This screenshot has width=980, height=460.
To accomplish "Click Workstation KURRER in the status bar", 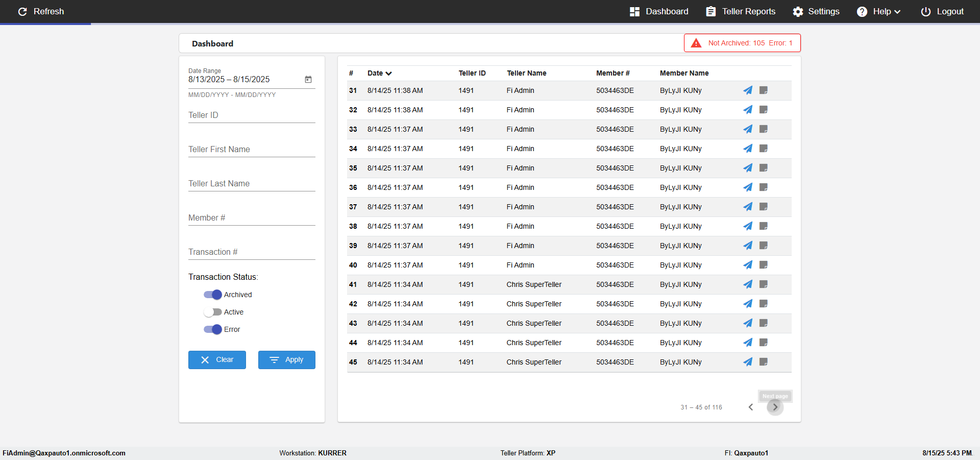I will point(313,453).
